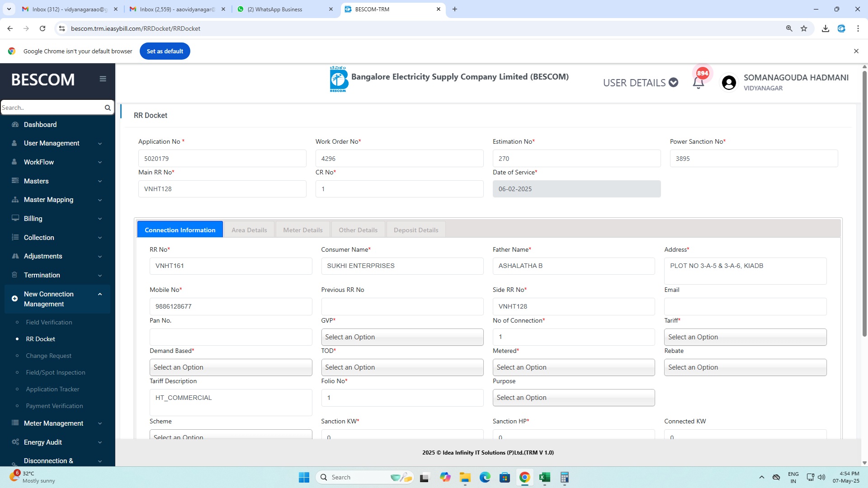Open the Chrome three-dot menu

tap(858, 28)
